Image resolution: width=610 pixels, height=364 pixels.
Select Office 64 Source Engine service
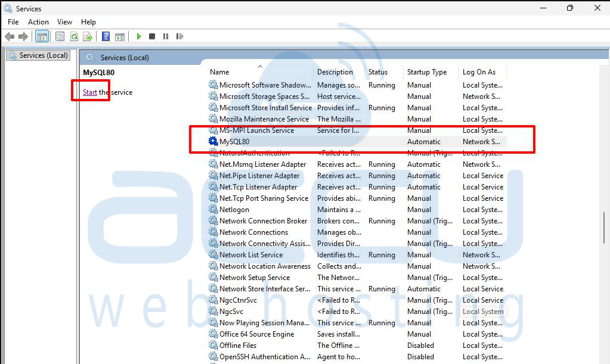tap(257, 334)
